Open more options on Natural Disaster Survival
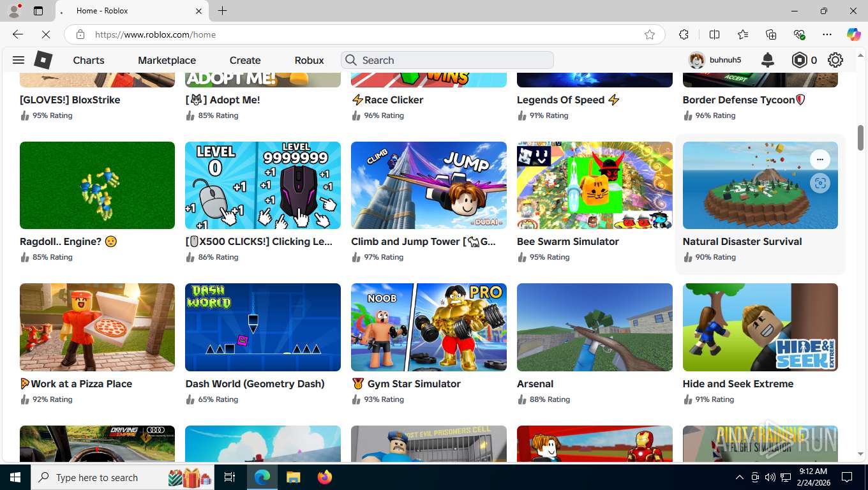The height and width of the screenshot is (490, 868). (820, 160)
